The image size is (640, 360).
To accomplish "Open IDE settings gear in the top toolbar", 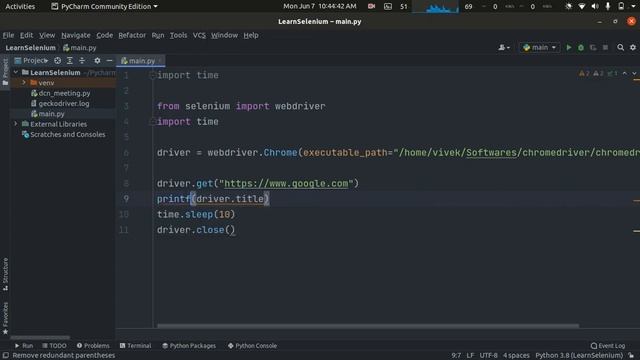I will click(633, 48).
